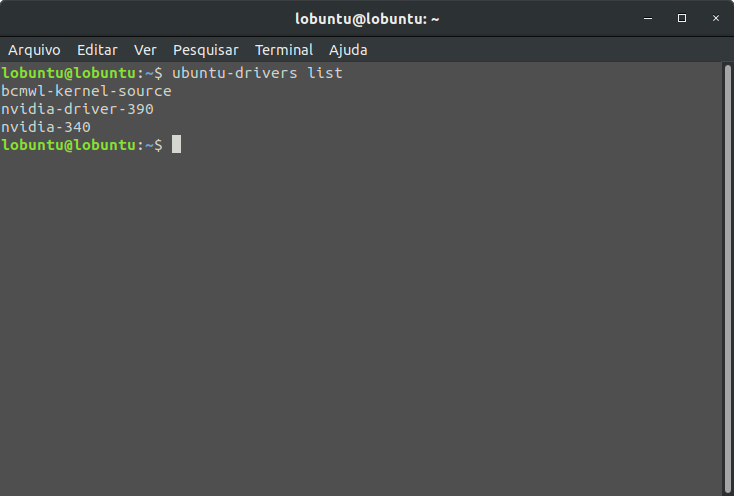Click the nvidia-340 output line
Screen dimensions: 734x496
(x=46, y=127)
